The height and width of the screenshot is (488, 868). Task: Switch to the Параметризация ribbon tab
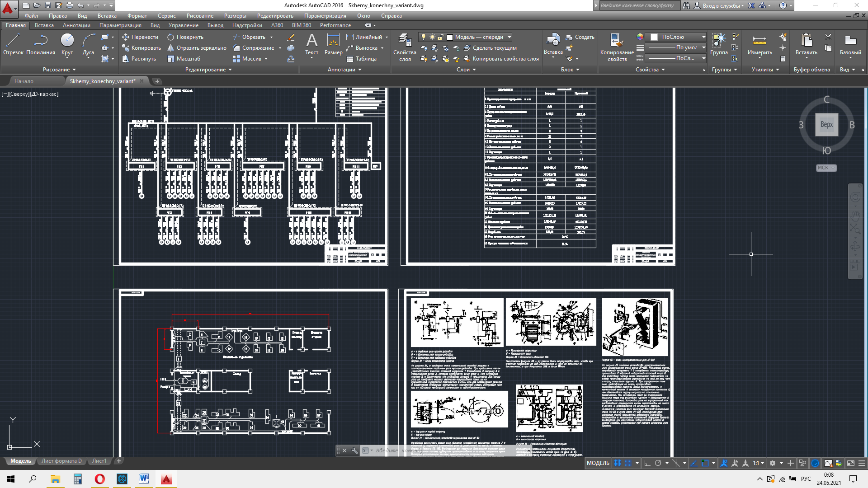[120, 25]
